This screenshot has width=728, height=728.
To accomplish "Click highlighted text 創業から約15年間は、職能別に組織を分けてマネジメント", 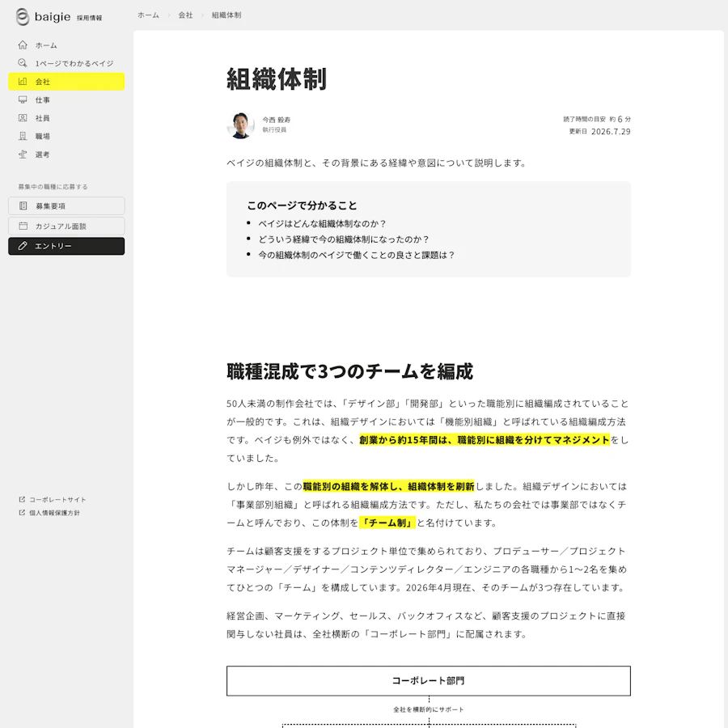I will point(485,440).
